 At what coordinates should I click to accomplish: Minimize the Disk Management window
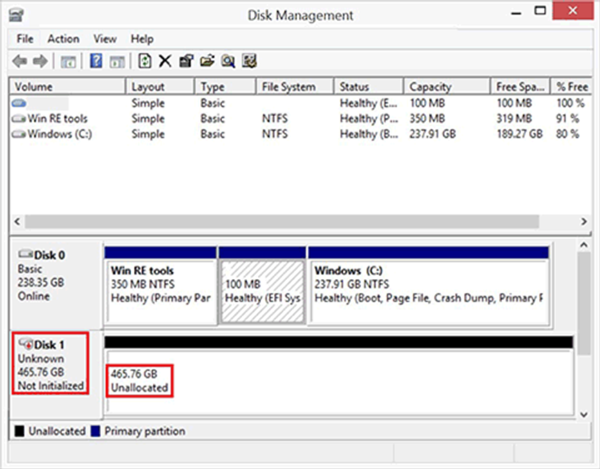(x=516, y=12)
